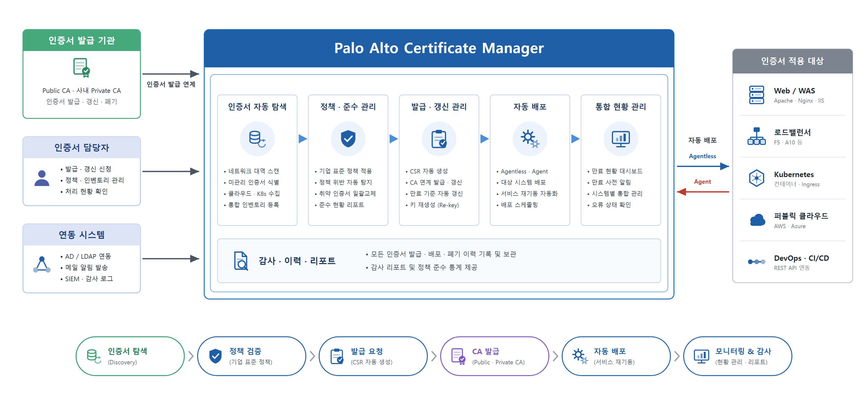Screen dimensions: 868x397
Task: Click the shield check icon in 정책 · 준수 관리
Action: click(348, 139)
